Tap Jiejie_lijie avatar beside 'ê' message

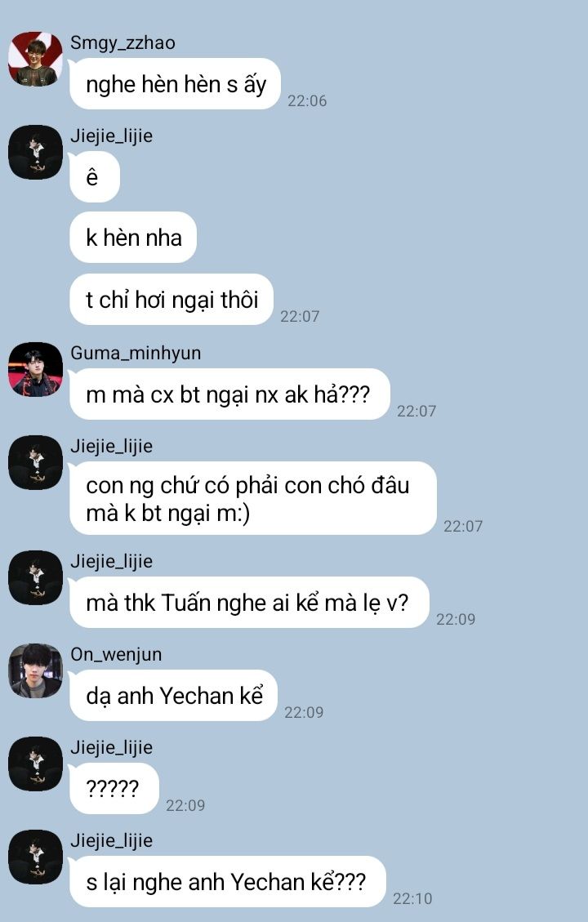[35, 152]
